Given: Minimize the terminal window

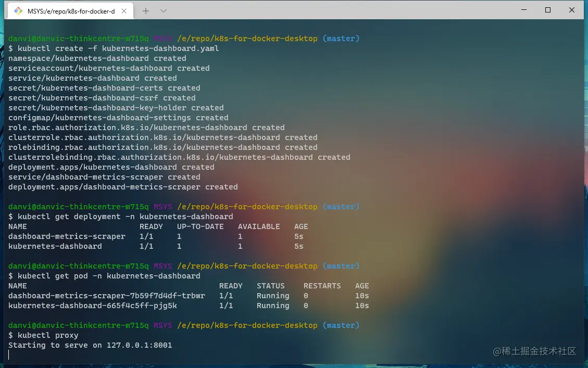Looking at the screenshot, I should pos(524,10).
